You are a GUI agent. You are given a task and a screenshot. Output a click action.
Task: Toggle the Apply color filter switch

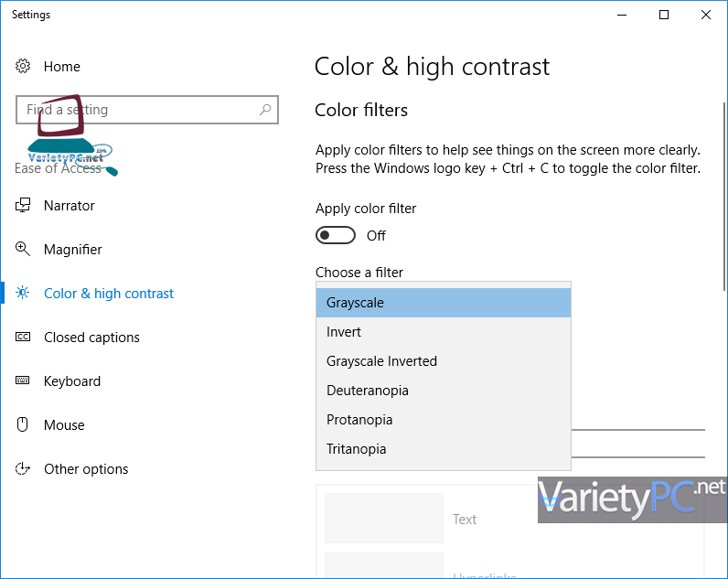335,236
